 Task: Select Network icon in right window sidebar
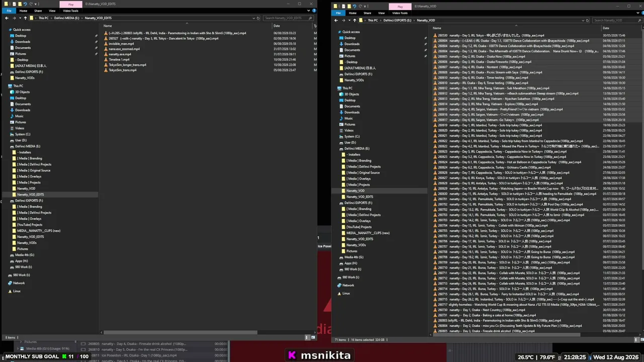(339, 285)
